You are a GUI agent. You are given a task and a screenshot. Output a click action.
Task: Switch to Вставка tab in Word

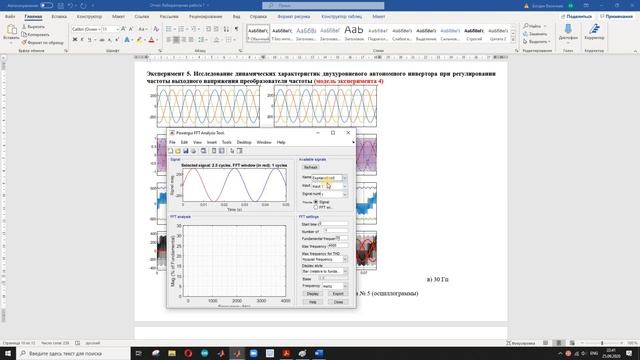tap(59, 17)
